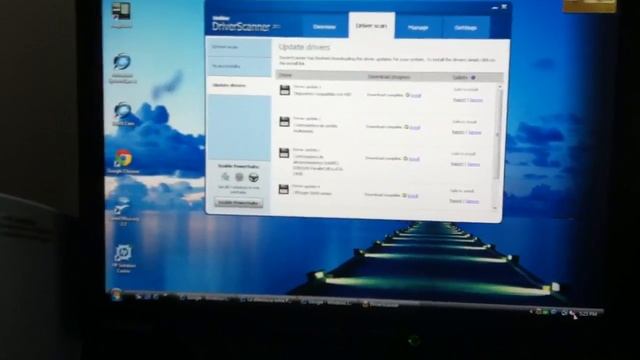Select the HP Solution Center desktop icon
The image size is (640, 360).
click(123, 259)
